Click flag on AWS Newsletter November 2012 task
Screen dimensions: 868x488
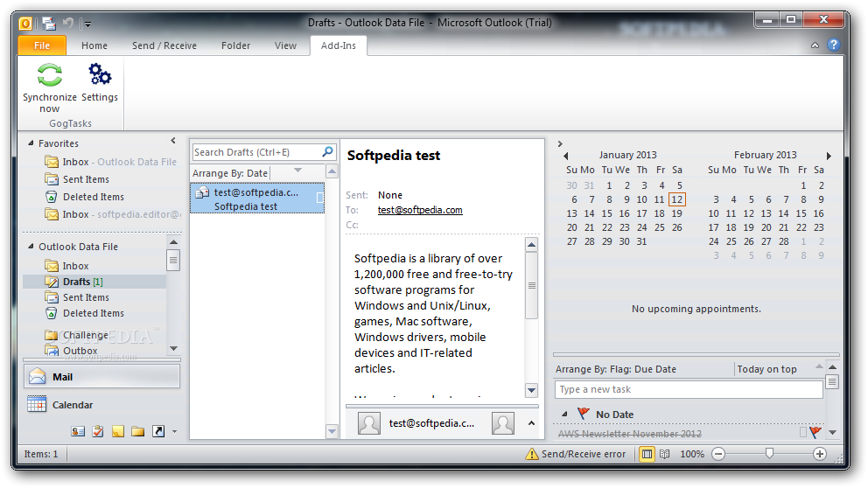point(815,432)
